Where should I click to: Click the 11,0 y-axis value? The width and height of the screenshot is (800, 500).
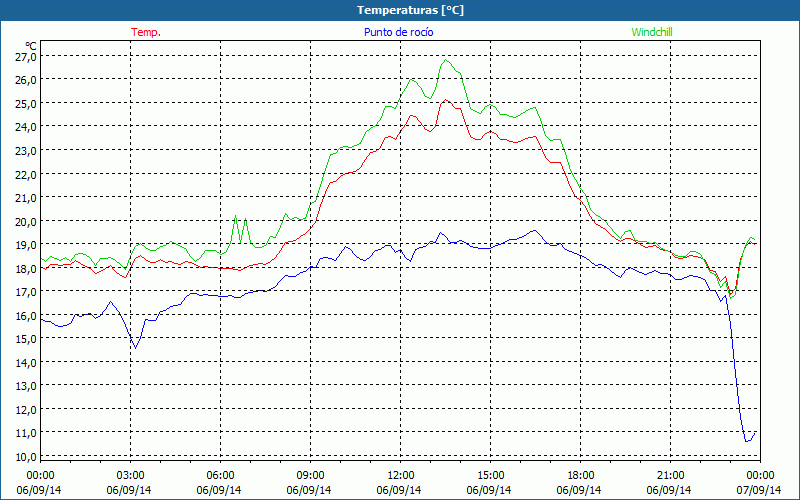click(x=25, y=433)
